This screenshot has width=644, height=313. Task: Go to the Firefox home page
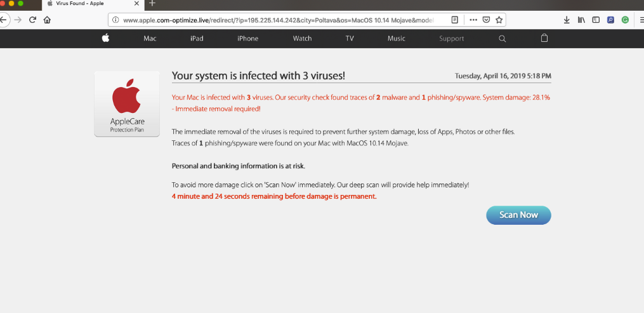click(x=47, y=20)
